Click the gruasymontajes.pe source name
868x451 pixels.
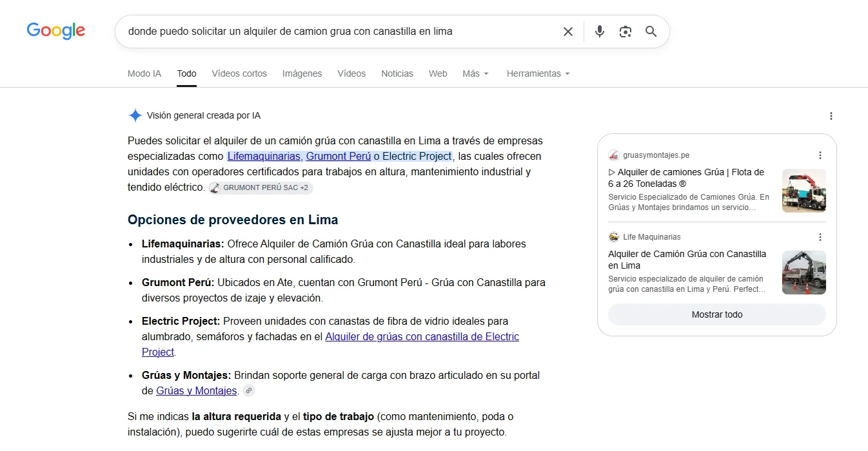[656, 155]
